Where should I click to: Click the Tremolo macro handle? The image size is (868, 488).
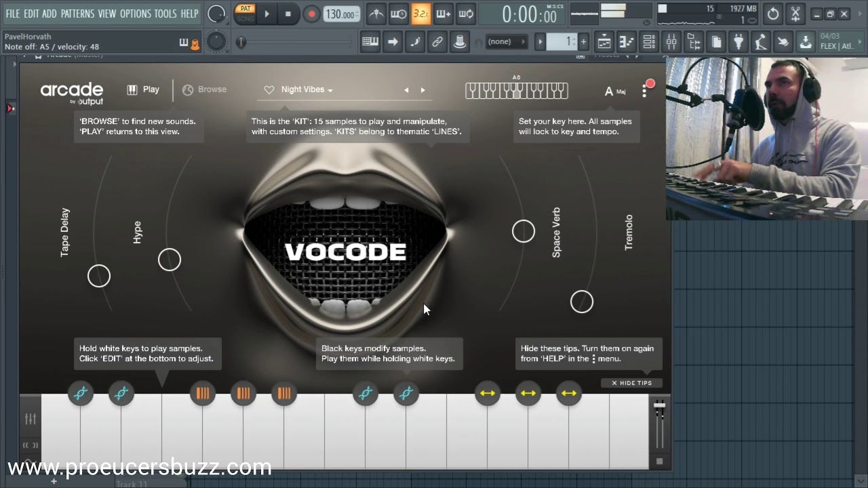tap(582, 302)
